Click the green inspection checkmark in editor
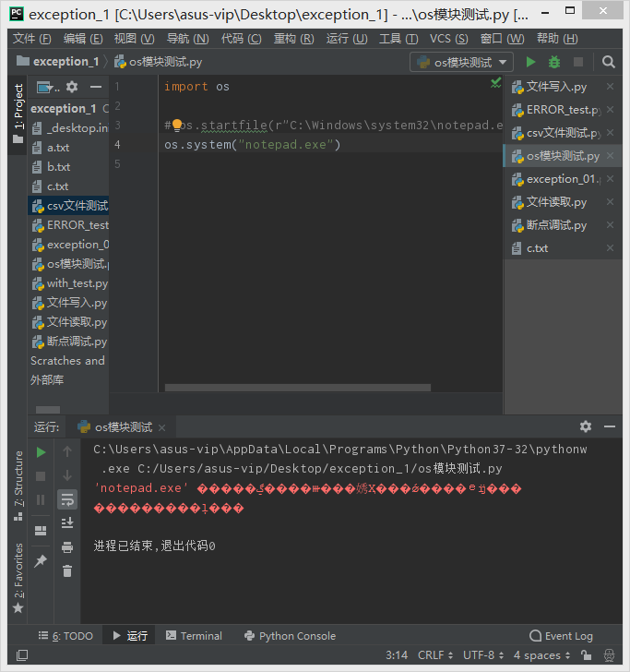Viewport: 630px width, 672px height. (x=495, y=83)
